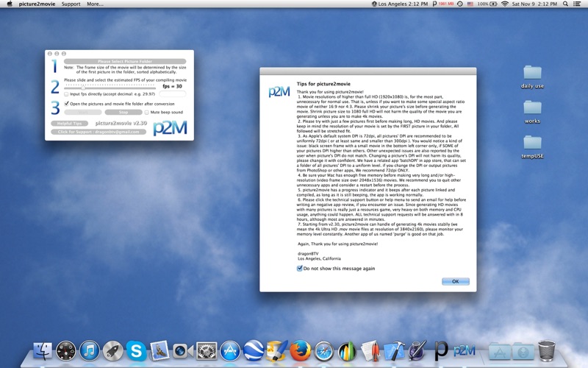The height and width of the screenshot is (368, 588).
Task: Click the direct fps input field
Action: (172, 94)
